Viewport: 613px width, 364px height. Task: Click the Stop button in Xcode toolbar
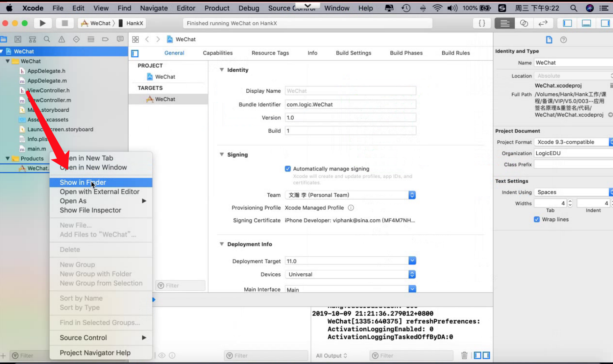pyautogui.click(x=65, y=23)
